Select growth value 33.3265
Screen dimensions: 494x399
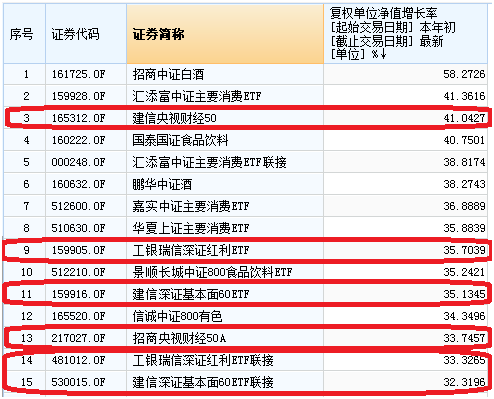point(464,360)
